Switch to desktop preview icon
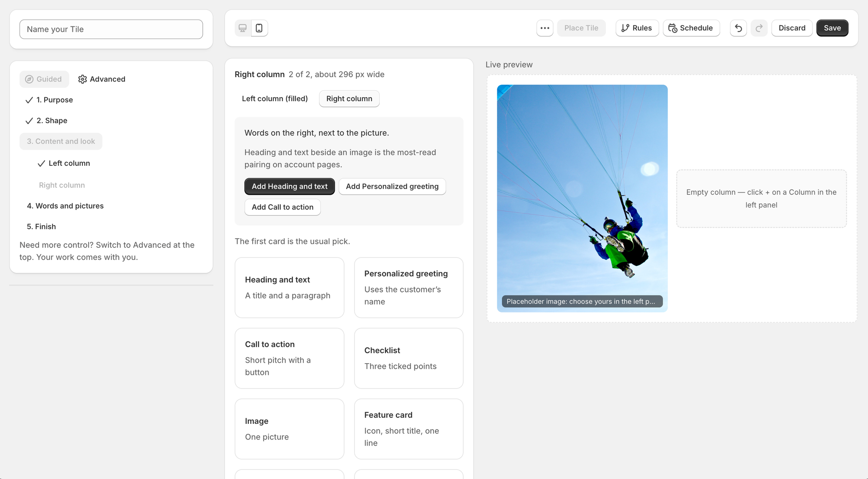Viewport: 868px width, 479px height. pyautogui.click(x=243, y=28)
